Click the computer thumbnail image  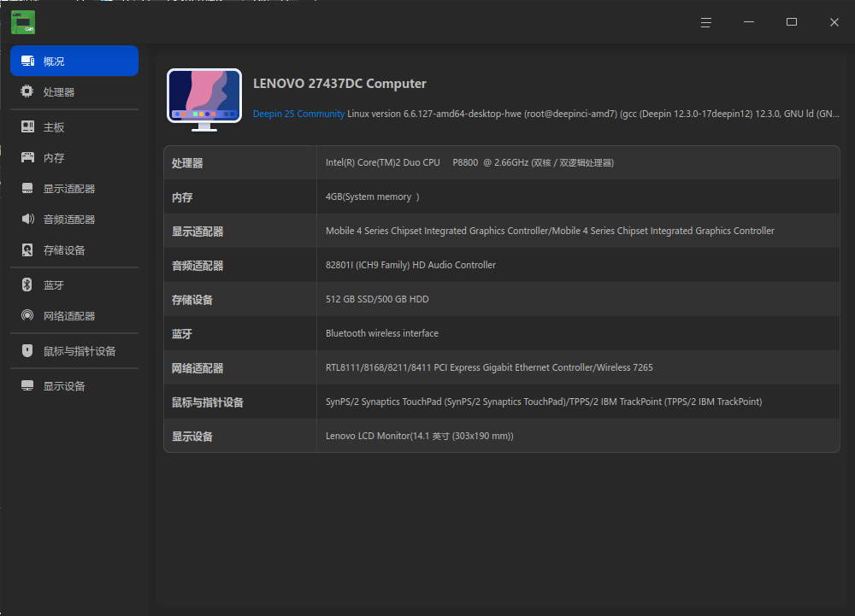(204, 100)
